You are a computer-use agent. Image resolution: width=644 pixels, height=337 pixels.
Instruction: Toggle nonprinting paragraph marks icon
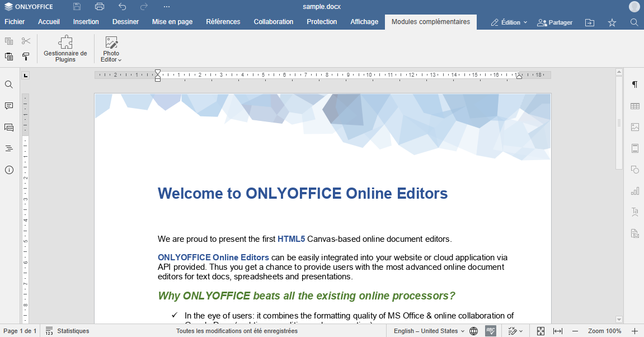[x=634, y=85]
